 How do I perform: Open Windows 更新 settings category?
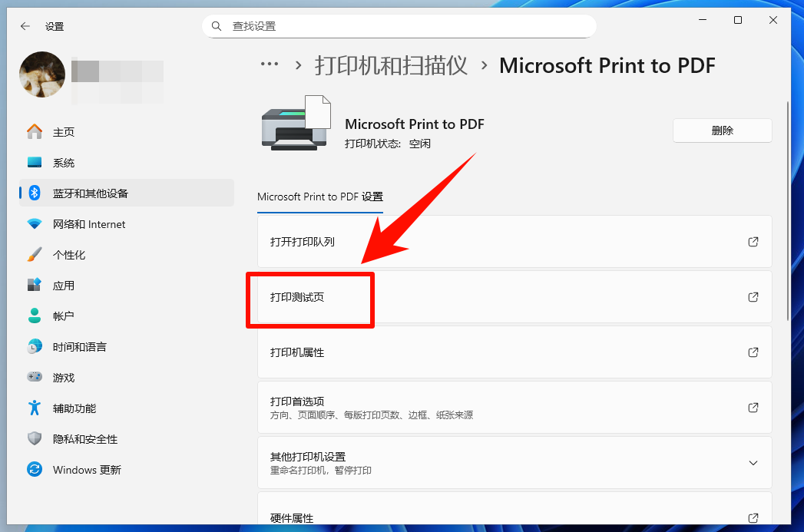click(127, 470)
